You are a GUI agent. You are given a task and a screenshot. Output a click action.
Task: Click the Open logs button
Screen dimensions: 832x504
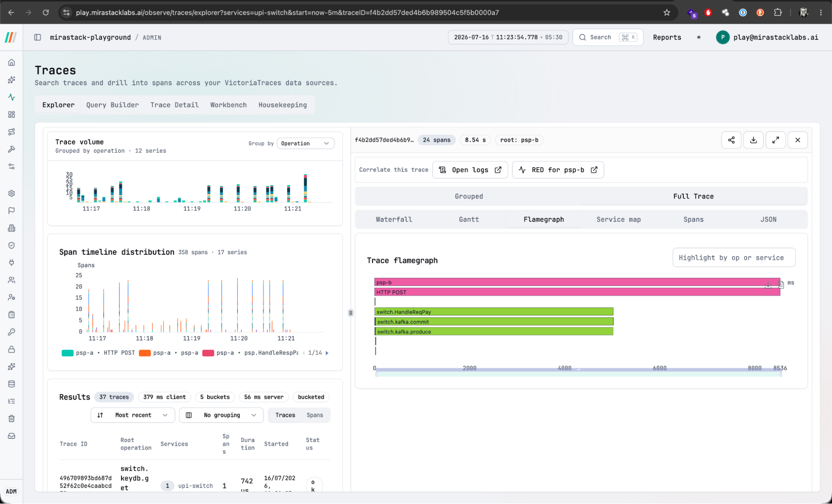click(470, 170)
